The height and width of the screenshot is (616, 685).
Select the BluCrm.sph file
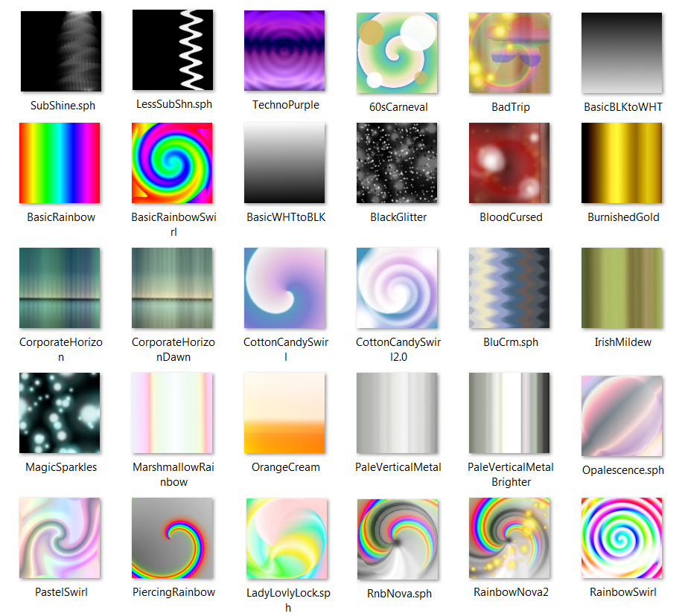(509, 288)
